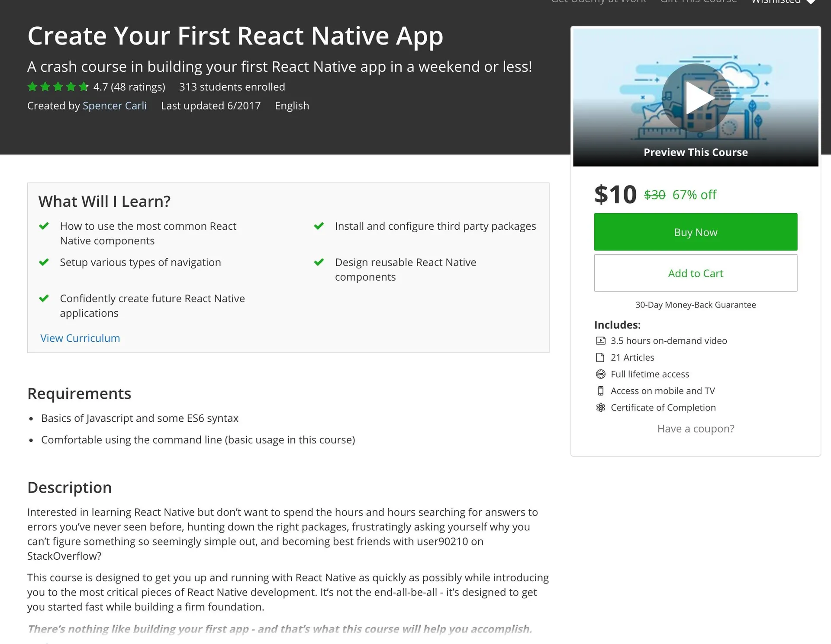Click checkmark beside Install and configure packages
Image resolution: width=831 pixels, height=644 pixels.
pyautogui.click(x=319, y=226)
